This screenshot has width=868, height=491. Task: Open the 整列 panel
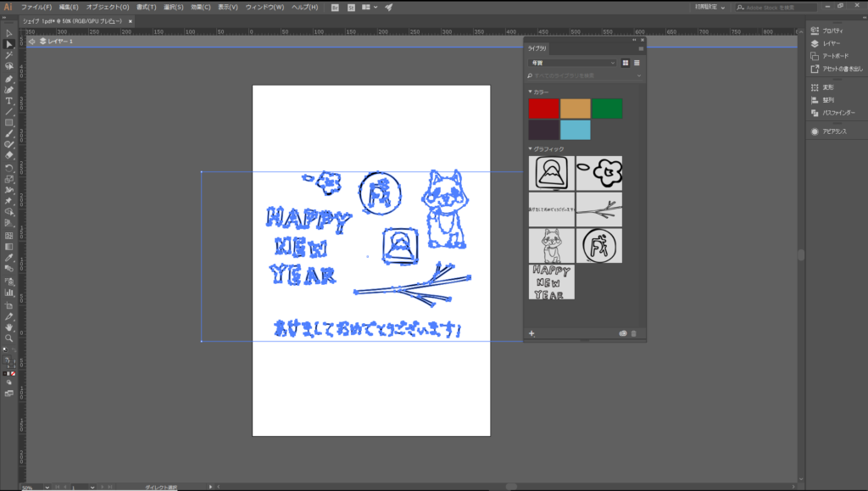(823, 100)
